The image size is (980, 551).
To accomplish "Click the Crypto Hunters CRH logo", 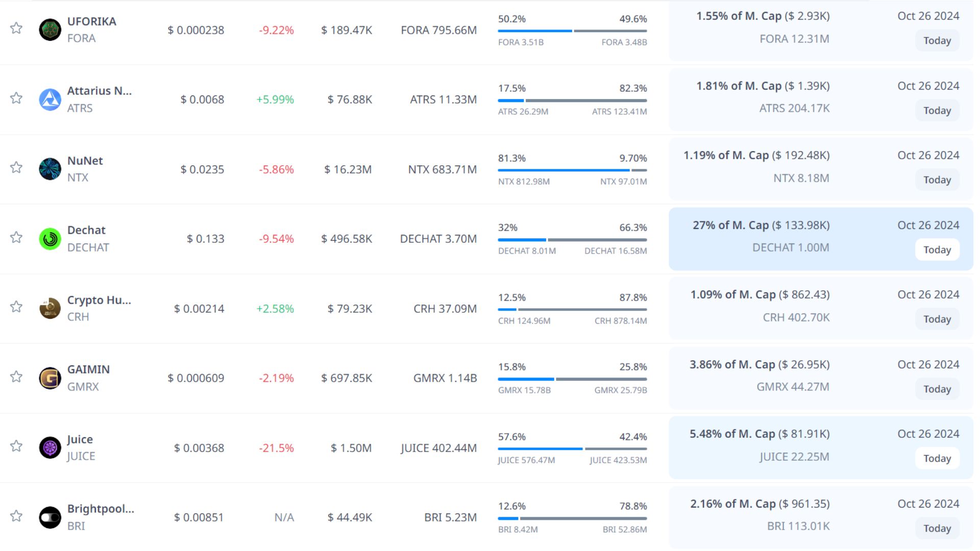I will (50, 308).
